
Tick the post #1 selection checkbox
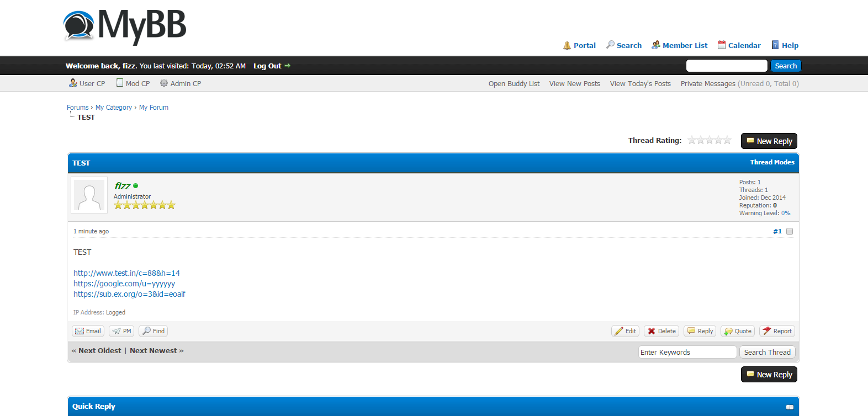tap(790, 231)
